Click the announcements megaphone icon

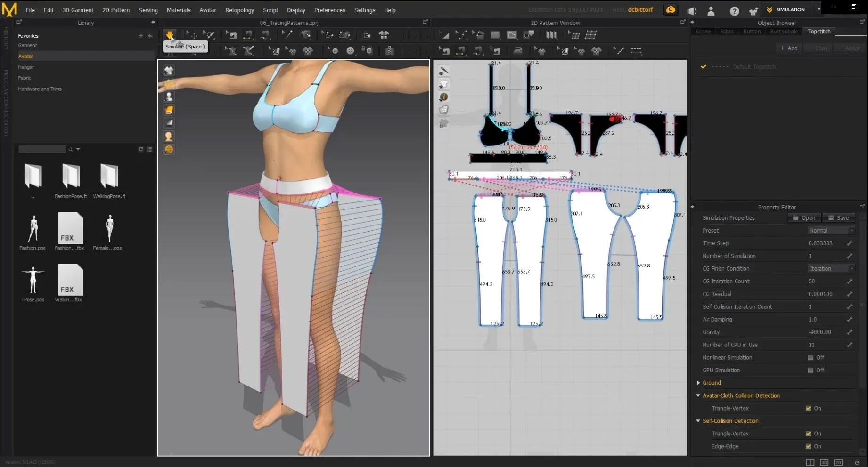(692, 11)
